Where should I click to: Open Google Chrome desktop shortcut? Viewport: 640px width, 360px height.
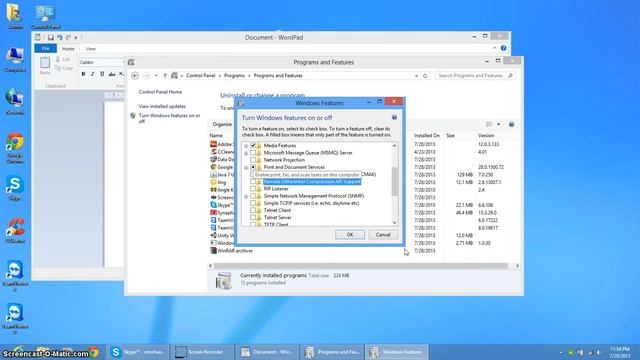[x=15, y=148]
